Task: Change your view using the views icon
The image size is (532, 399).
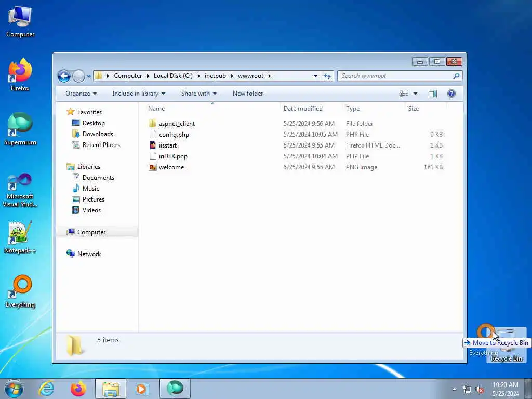Action: 404,94
